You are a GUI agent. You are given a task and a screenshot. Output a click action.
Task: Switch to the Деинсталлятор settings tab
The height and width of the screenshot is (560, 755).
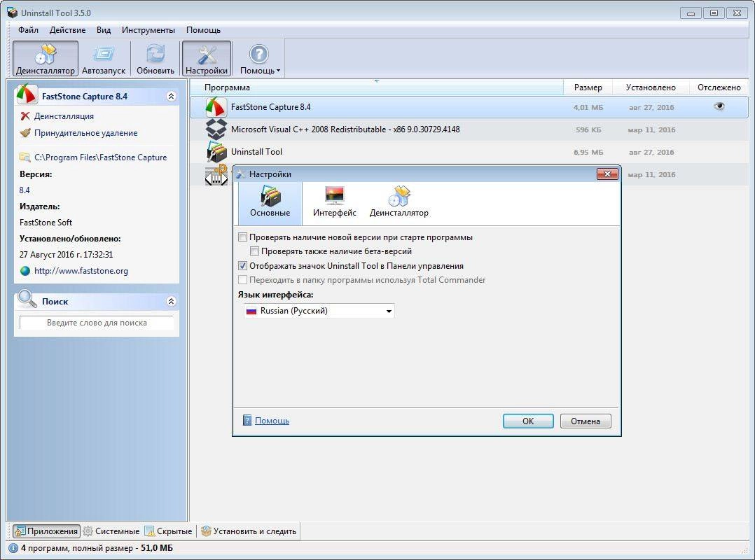pyautogui.click(x=399, y=203)
